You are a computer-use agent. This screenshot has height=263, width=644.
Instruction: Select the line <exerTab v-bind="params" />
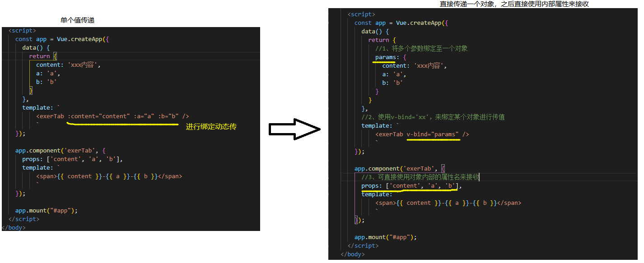[422, 134]
